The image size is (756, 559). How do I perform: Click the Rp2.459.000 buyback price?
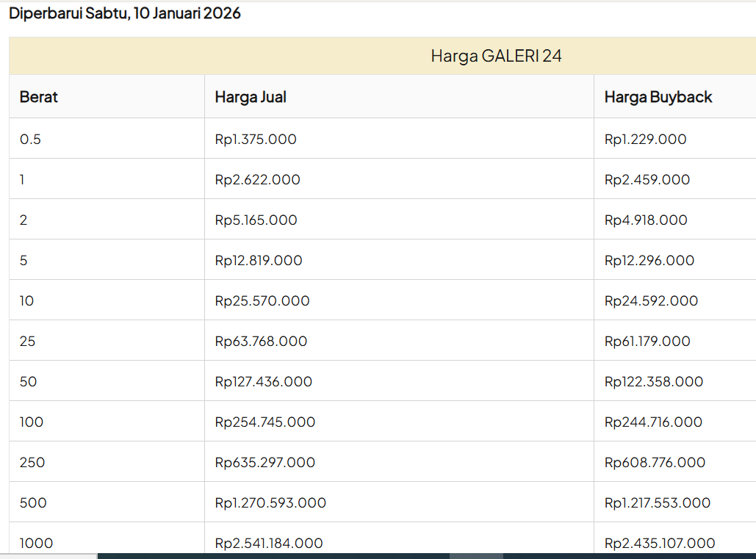point(647,180)
